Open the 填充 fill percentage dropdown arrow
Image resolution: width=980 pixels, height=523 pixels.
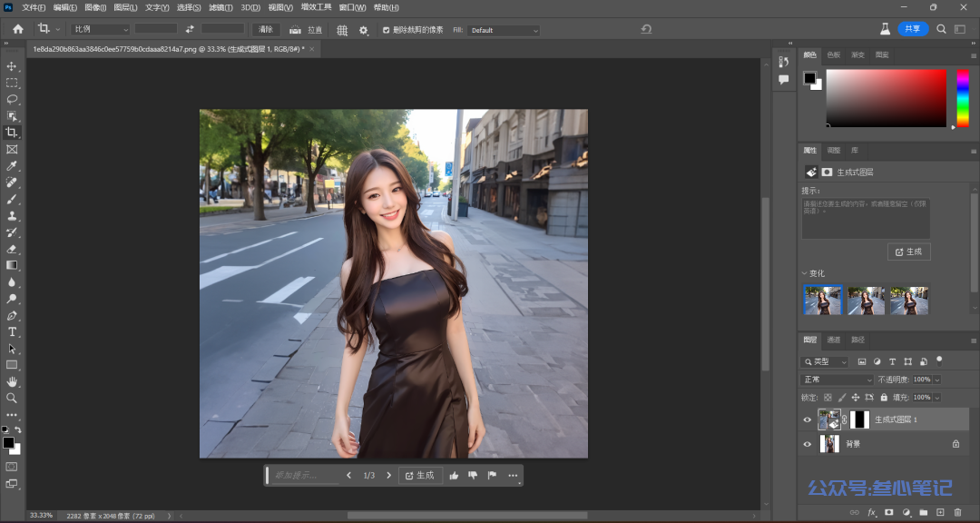pyautogui.click(x=936, y=398)
